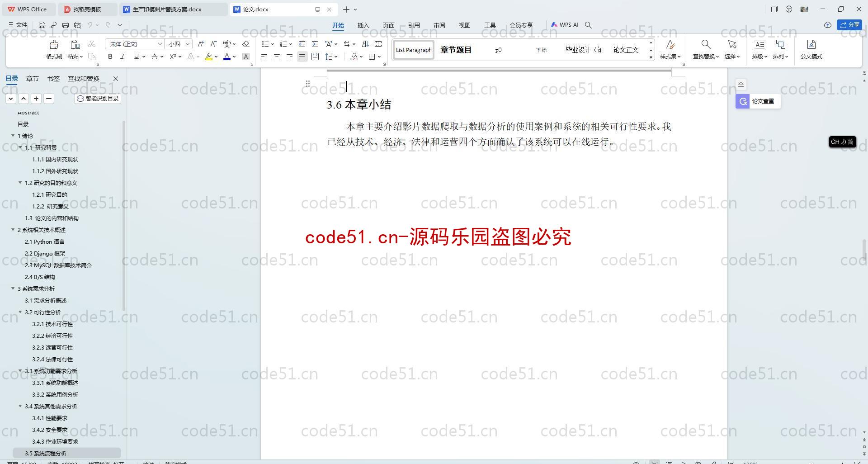Toggle Underline formatting

pyautogui.click(x=136, y=57)
